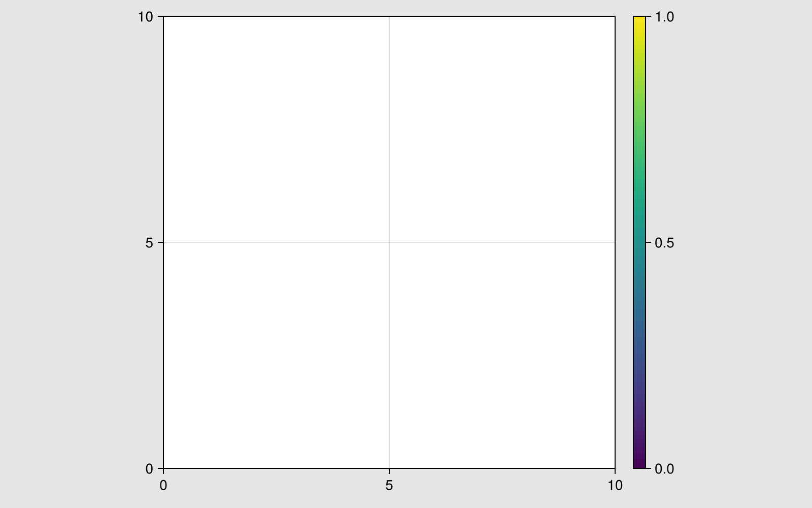Viewport: 812px width, 508px height.
Task: Click the y-axis tick label "10"
Action: point(145,17)
